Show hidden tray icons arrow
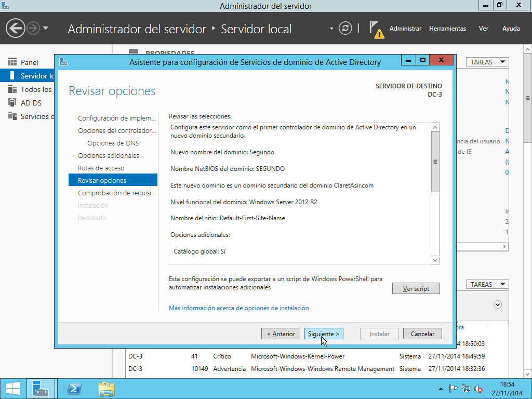 coord(441,389)
